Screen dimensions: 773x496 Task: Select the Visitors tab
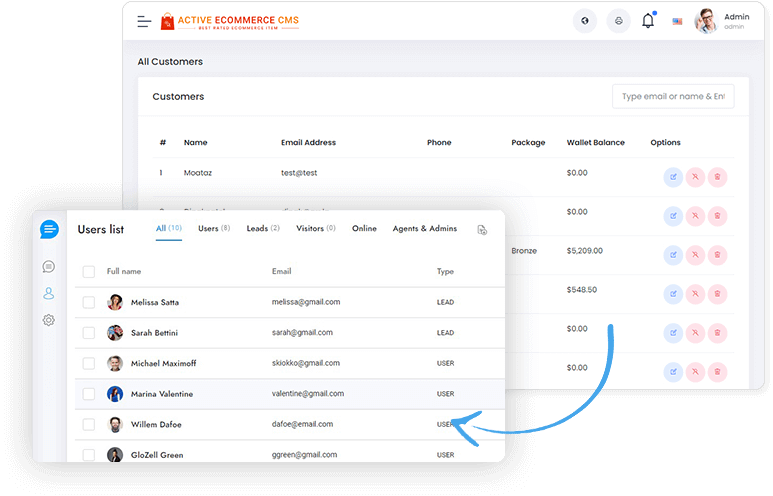[x=316, y=229]
